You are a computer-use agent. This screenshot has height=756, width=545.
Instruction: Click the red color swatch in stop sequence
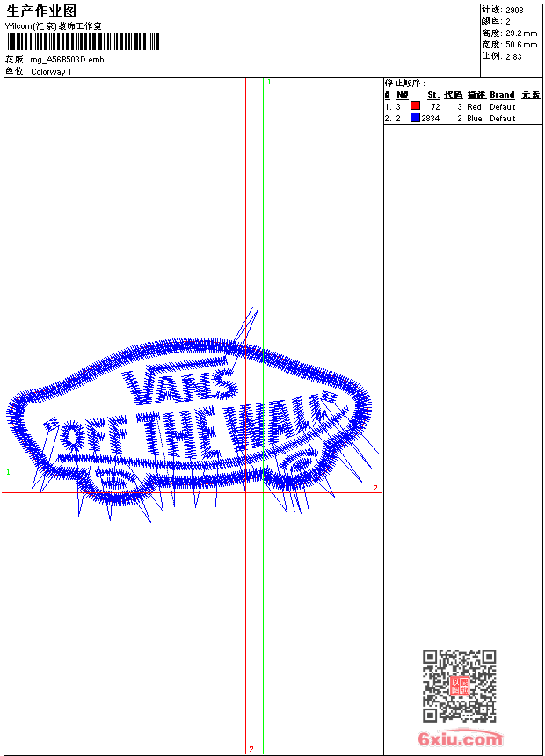(x=415, y=105)
